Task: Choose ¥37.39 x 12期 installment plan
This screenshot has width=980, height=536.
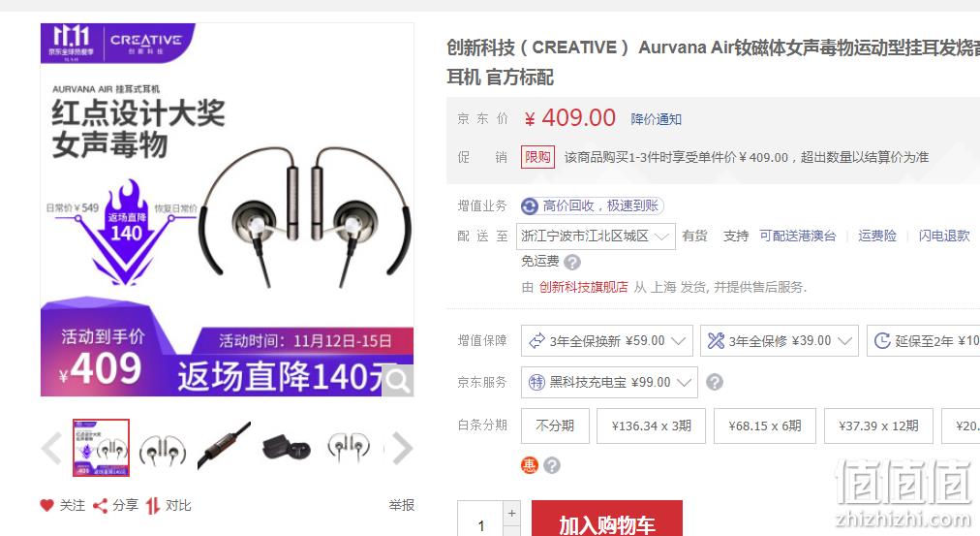Action: (878, 426)
